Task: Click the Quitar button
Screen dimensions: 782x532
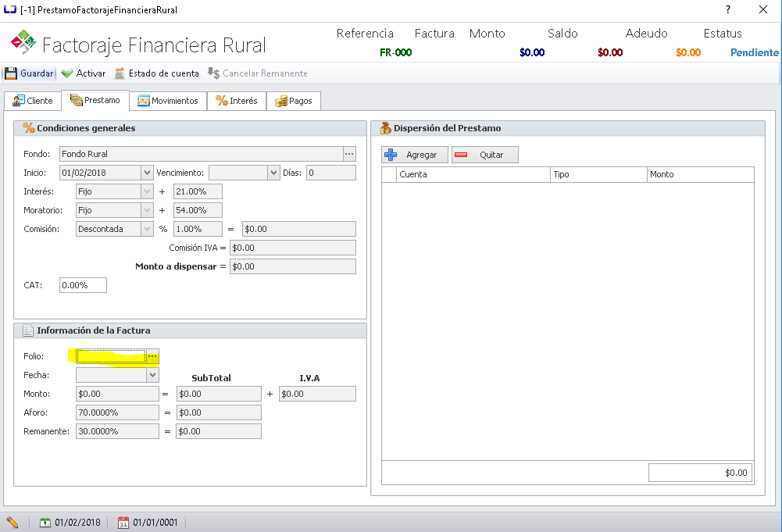Action: click(x=485, y=155)
